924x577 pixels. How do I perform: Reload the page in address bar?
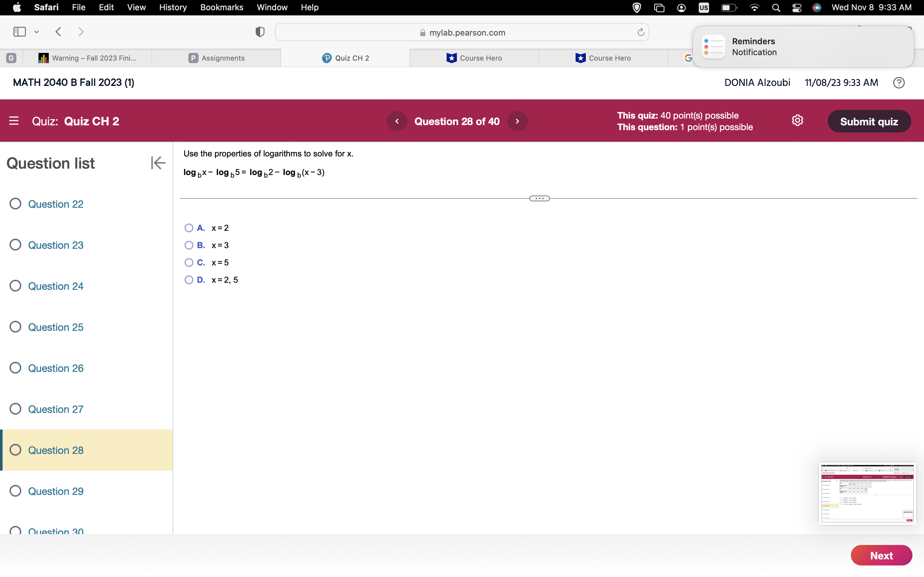pyautogui.click(x=641, y=32)
